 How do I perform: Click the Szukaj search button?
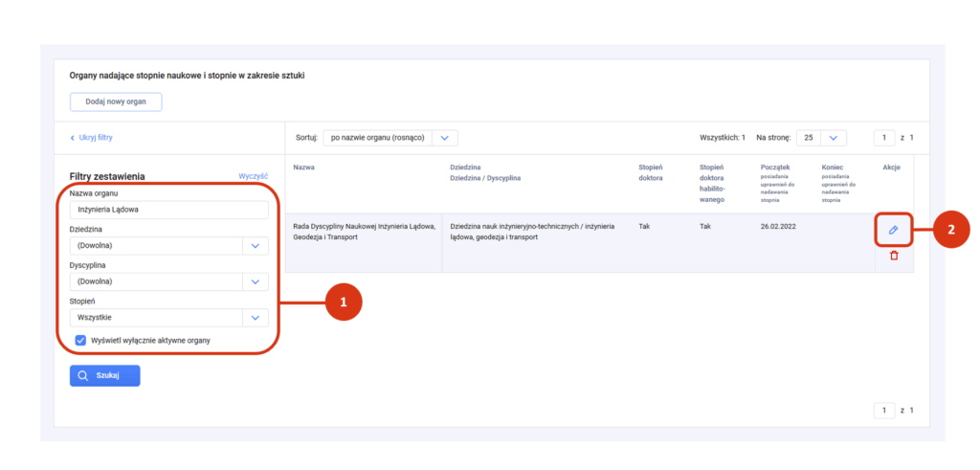click(x=105, y=375)
